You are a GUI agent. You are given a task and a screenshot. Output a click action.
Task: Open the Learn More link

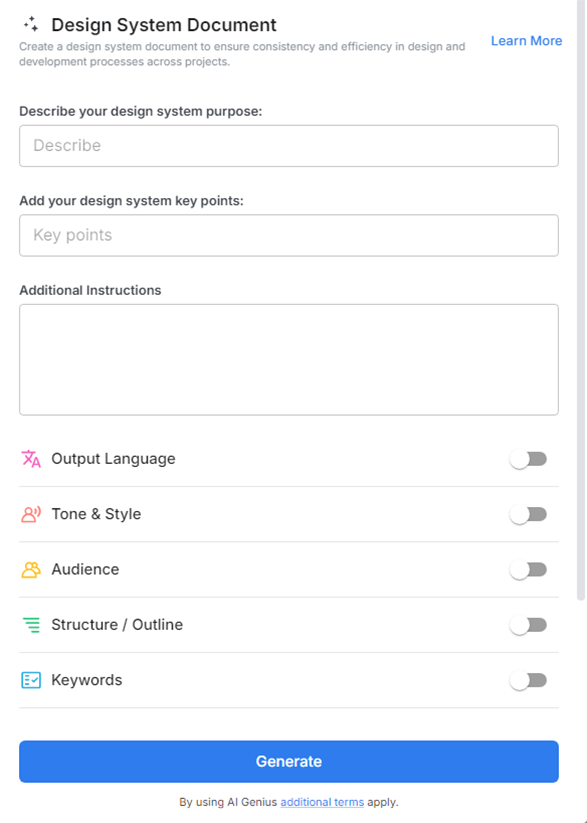(526, 41)
